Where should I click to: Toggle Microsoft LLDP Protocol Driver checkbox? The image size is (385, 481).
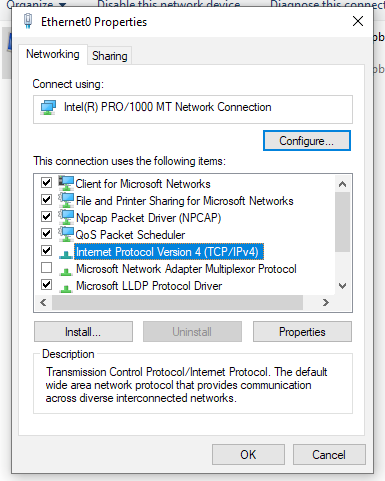pyautogui.click(x=46, y=285)
